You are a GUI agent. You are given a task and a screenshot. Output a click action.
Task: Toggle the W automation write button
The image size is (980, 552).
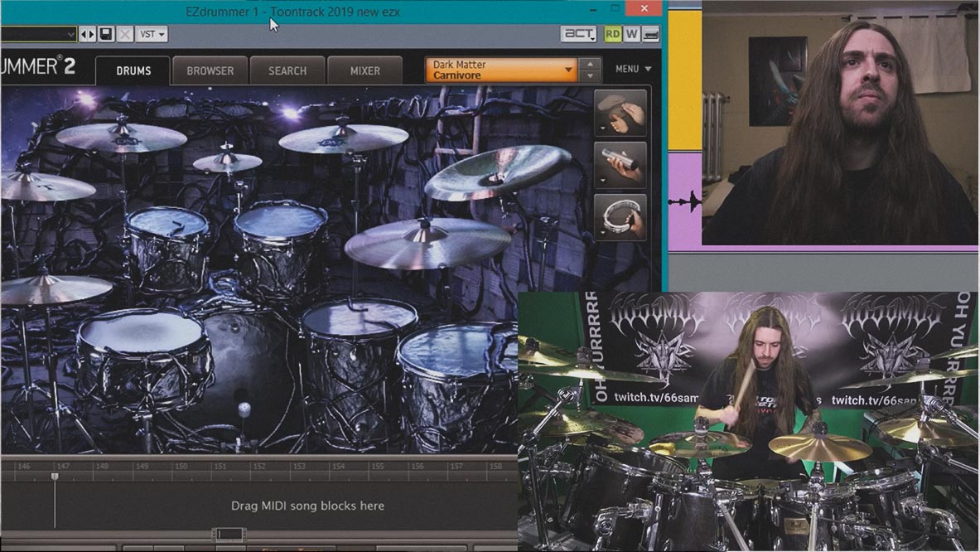click(x=631, y=34)
